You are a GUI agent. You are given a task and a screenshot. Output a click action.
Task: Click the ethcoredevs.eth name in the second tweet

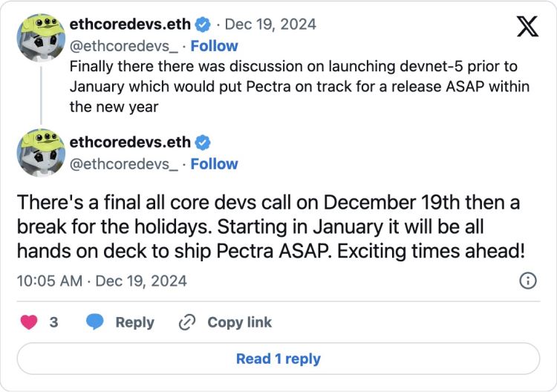tap(129, 143)
